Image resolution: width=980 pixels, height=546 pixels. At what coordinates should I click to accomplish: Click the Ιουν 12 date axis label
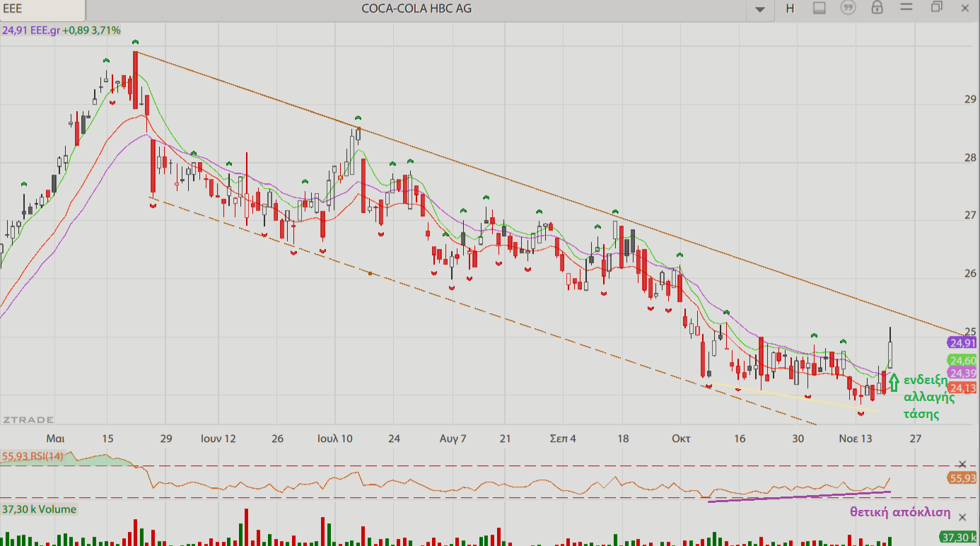[x=218, y=438]
